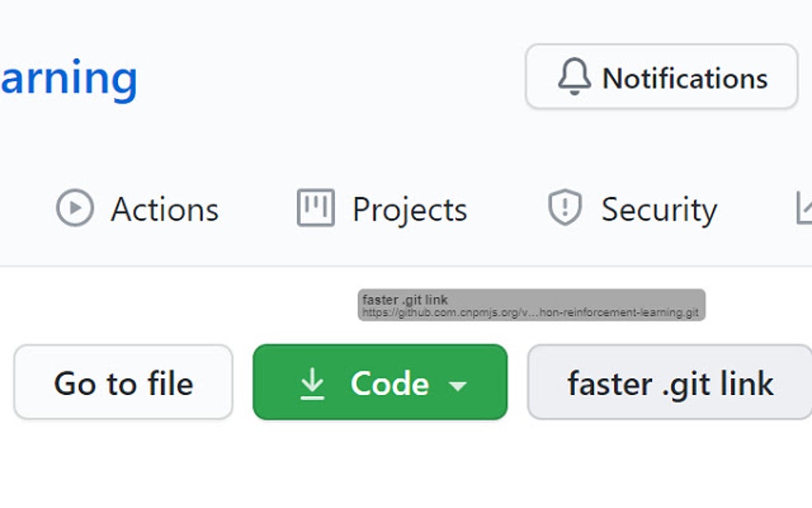The width and height of the screenshot is (812, 508).
Task: Click the partially visible graph icon after Security
Action: 802,208
